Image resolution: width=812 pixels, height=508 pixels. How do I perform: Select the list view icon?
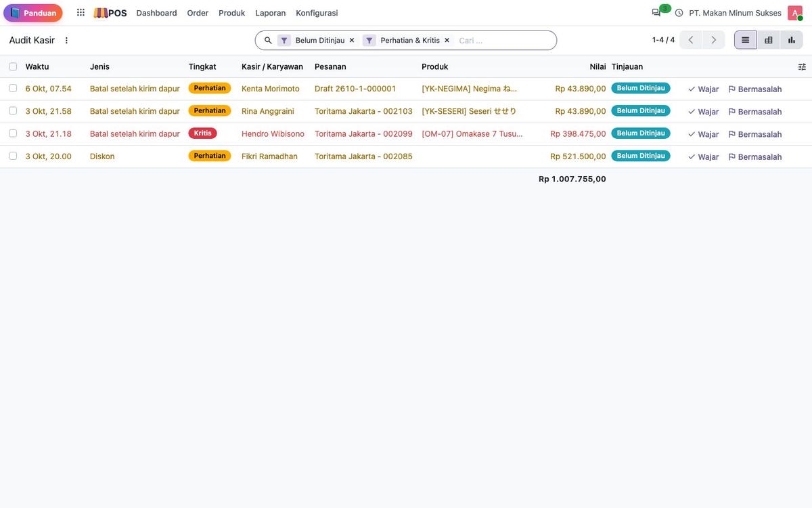745,40
